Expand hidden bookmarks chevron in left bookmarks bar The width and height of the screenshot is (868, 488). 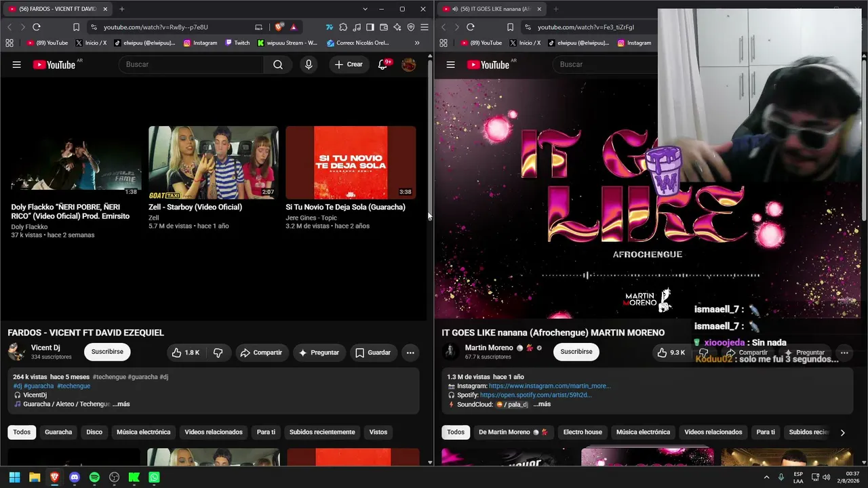[x=417, y=43]
